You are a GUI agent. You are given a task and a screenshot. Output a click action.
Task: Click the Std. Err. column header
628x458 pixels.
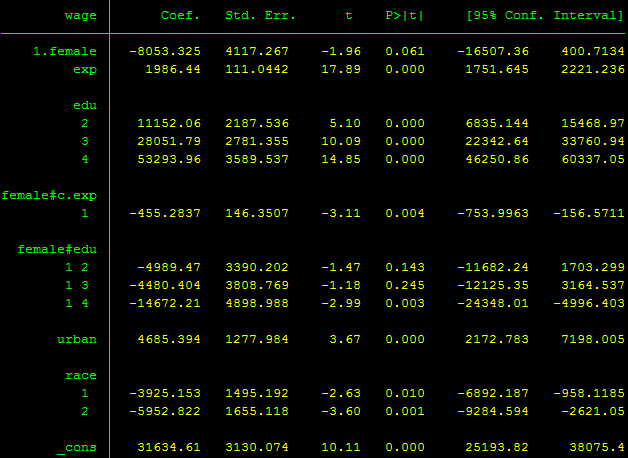pyautogui.click(x=255, y=15)
